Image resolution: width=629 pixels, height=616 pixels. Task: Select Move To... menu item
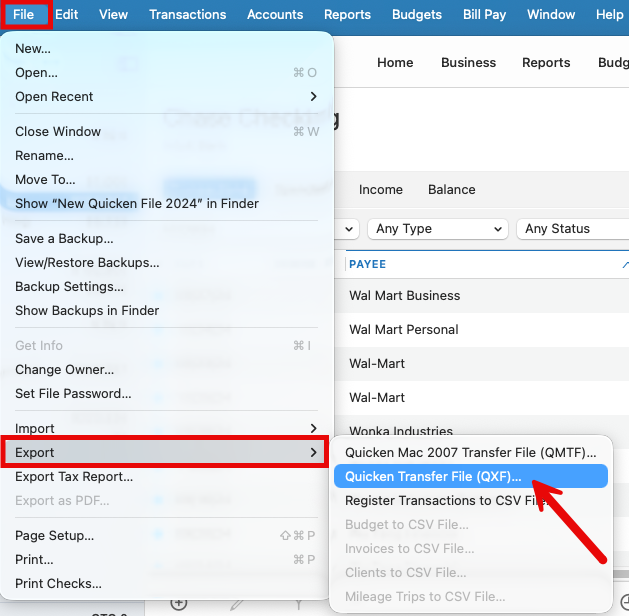166,180
